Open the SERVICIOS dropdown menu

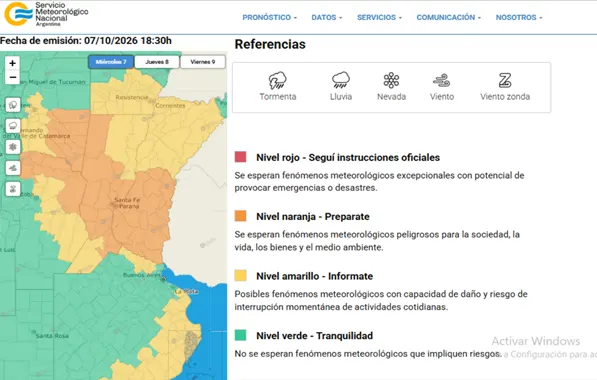(x=379, y=18)
